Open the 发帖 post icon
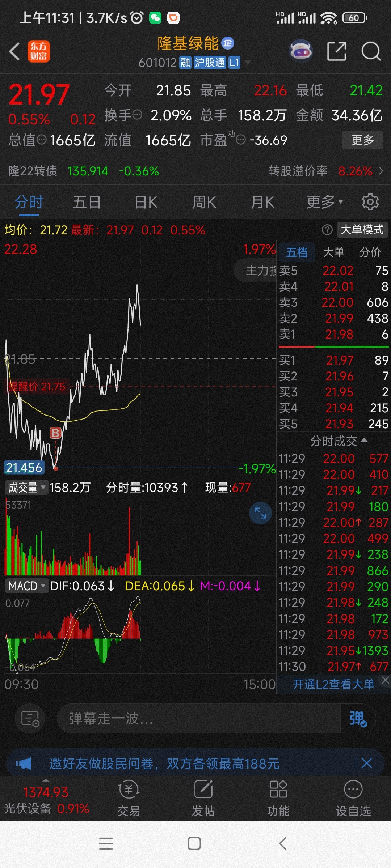 (x=203, y=798)
